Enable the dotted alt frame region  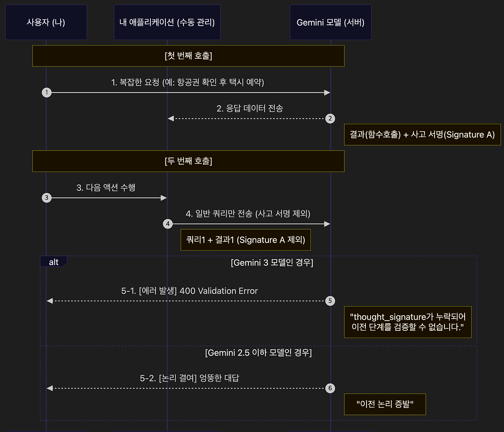[x=258, y=339]
